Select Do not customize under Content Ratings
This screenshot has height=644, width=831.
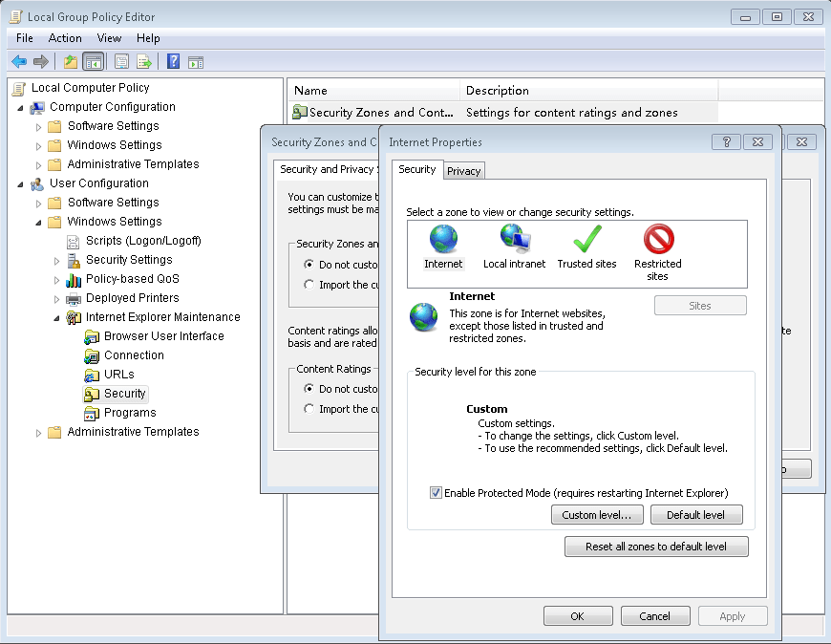[309, 389]
